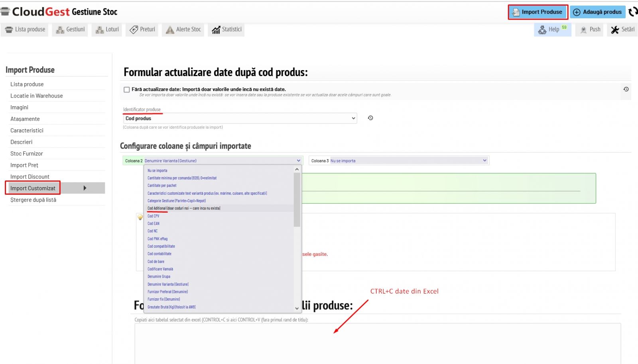This screenshot has width=638, height=364.
Task: Open the Descrieri sidebar item
Action: [21, 142]
